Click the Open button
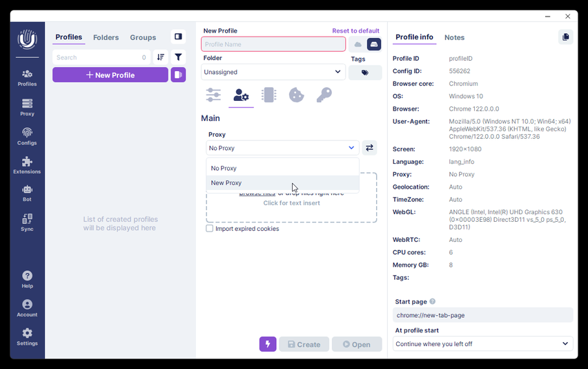 (x=357, y=344)
